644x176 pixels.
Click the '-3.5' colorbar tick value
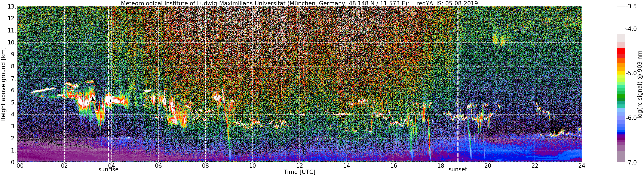(631, 7)
